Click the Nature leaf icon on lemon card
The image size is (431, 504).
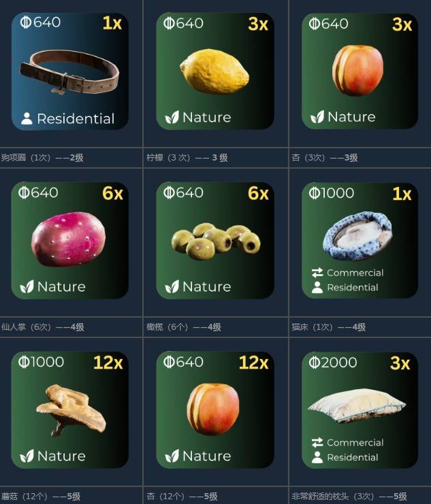pyautogui.click(x=172, y=117)
